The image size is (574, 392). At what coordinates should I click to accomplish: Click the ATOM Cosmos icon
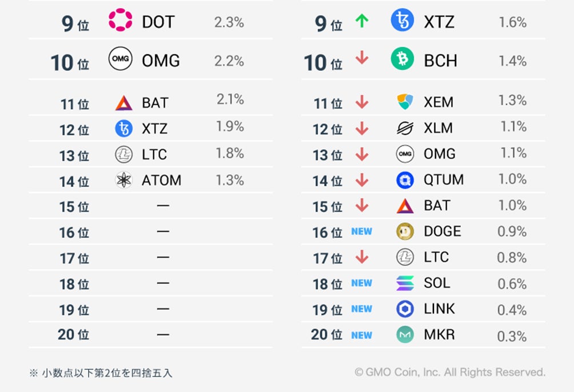(x=123, y=181)
